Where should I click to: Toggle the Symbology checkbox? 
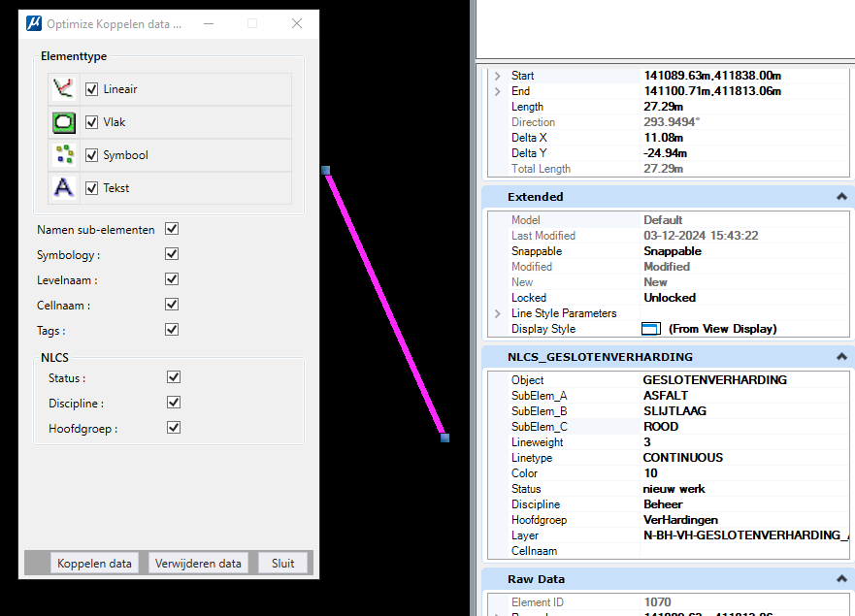tap(172, 254)
